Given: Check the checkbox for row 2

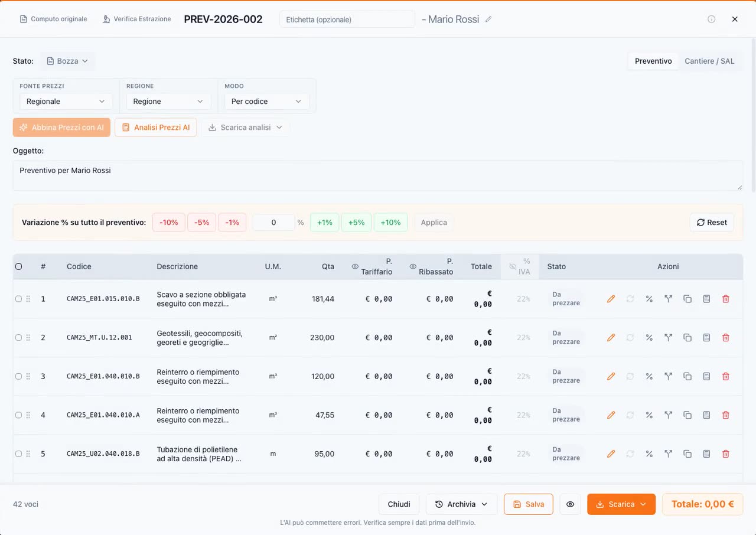Looking at the screenshot, I should (18, 338).
